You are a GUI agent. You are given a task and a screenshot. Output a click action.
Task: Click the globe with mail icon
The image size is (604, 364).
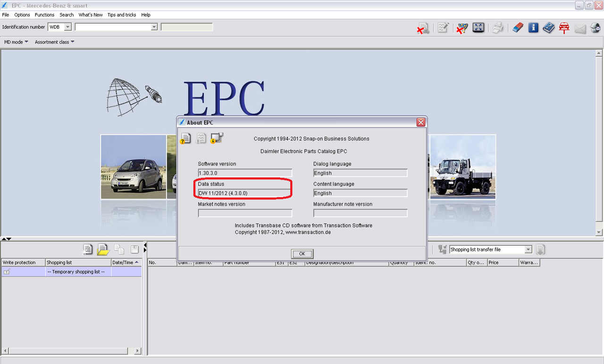point(595,28)
